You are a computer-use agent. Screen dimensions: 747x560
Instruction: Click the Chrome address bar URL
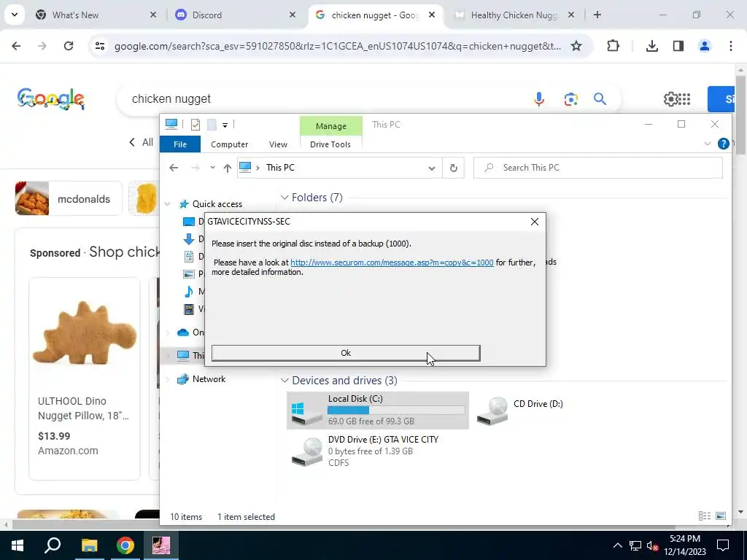coord(337,46)
